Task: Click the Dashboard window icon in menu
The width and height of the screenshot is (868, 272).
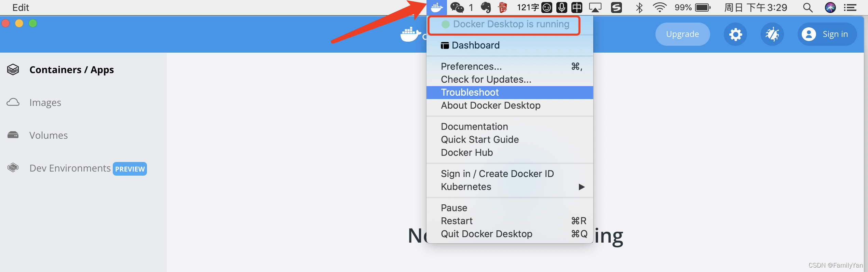Action: coord(445,45)
